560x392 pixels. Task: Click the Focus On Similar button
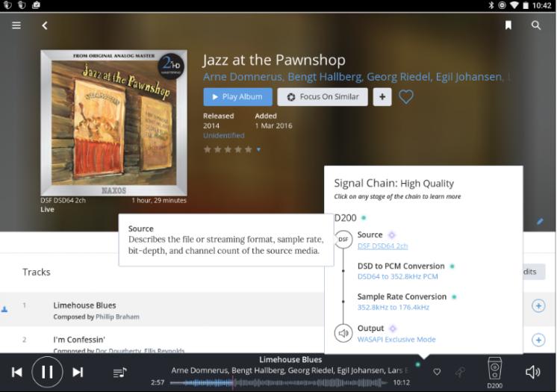pyautogui.click(x=323, y=97)
